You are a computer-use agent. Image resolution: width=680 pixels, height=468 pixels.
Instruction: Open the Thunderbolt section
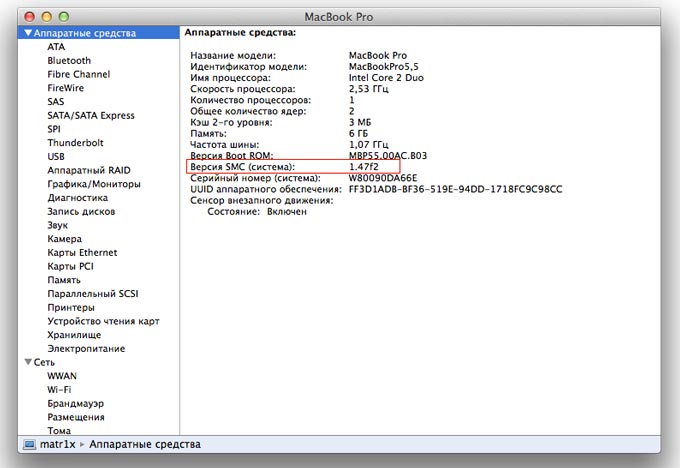pos(75,143)
